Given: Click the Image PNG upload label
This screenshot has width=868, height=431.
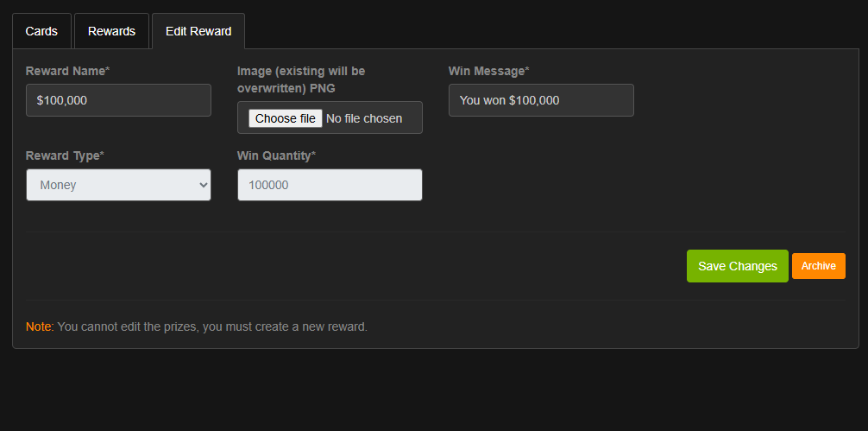Looking at the screenshot, I should point(301,79).
